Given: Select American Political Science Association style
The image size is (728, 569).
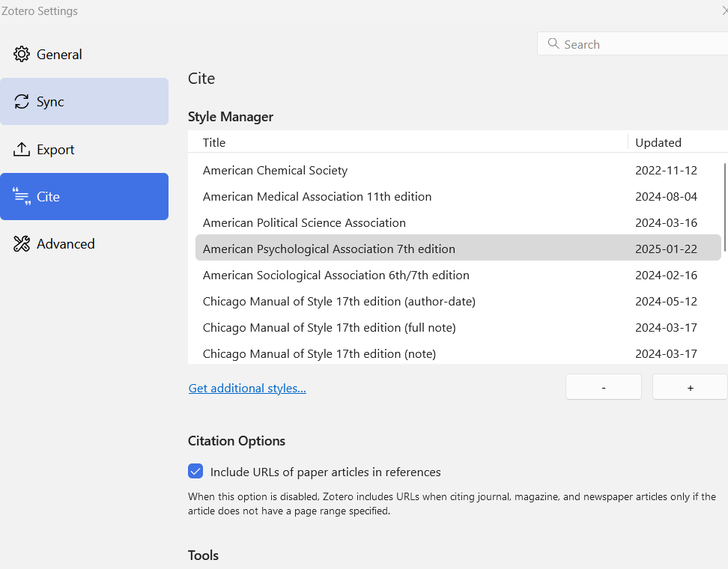Looking at the screenshot, I should 304,223.
